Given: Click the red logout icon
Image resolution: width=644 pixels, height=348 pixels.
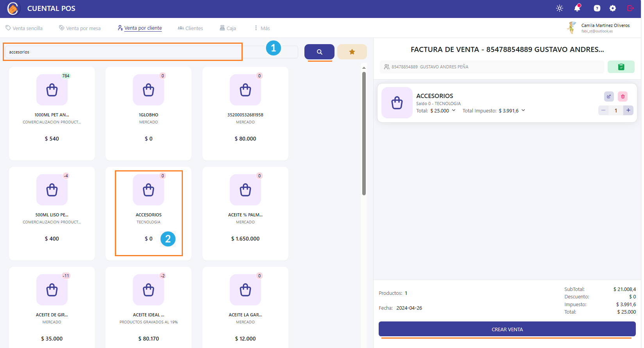Looking at the screenshot, I should point(630,8).
